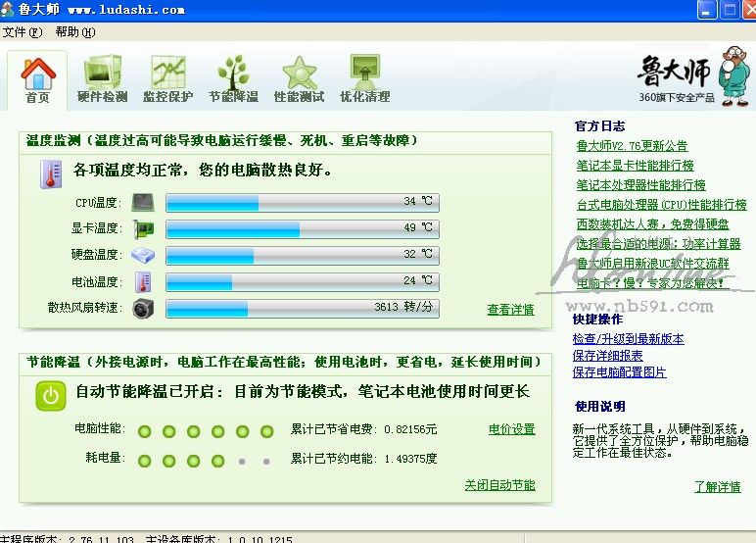This screenshot has width=756, height=543.
Task: Click 查看详情 link in temperature panel
Action: [x=510, y=310]
